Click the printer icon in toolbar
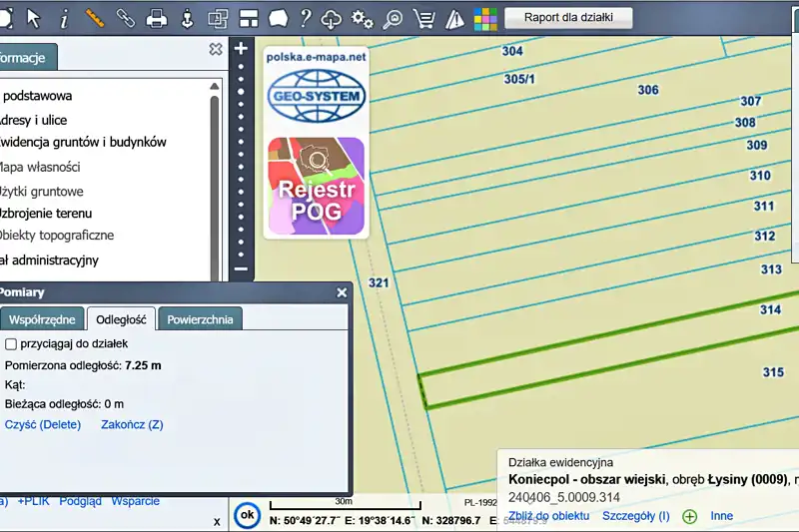The width and height of the screenshot is (799, 532). [157, 18]
